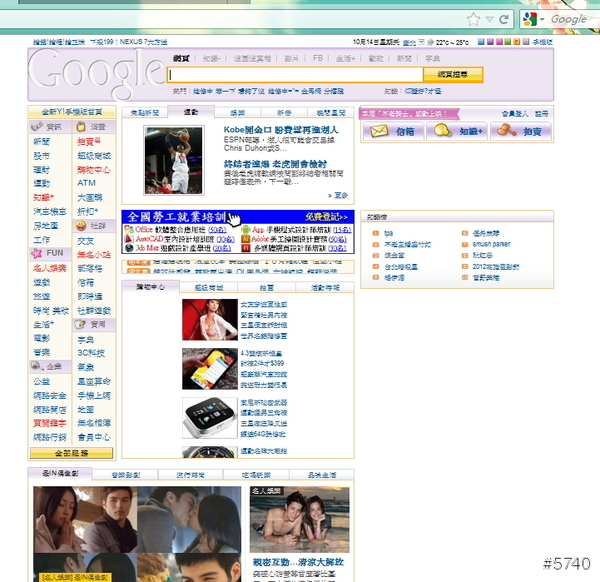Open 知識+ magnifier icon button

[x=456, y=131]
